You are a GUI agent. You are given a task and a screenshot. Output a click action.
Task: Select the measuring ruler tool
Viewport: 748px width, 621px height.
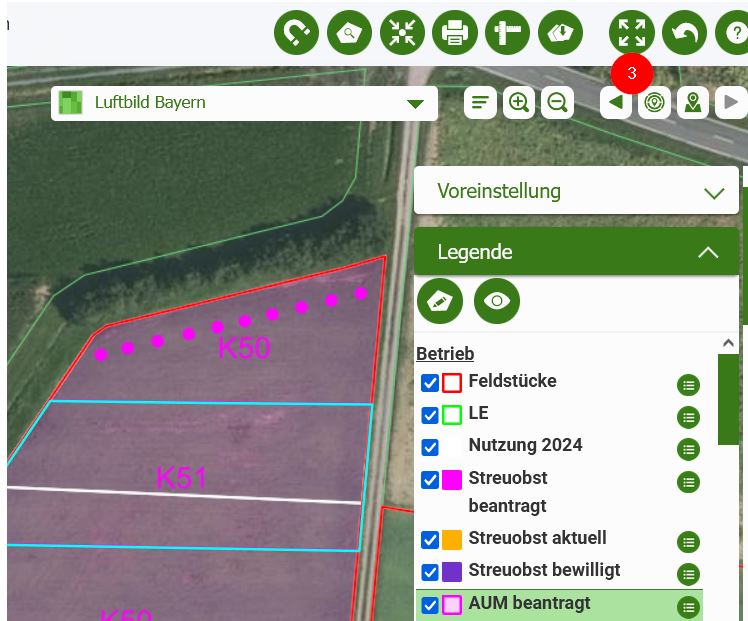coord(507,33)
